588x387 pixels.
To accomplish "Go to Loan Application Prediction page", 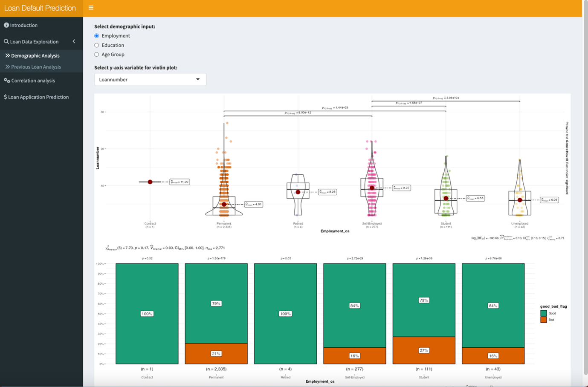I will click(x=38, y=97).
